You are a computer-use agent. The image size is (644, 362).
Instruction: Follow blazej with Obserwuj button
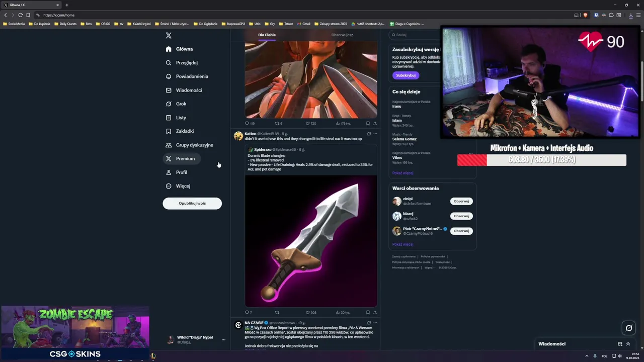coord(461,216)
